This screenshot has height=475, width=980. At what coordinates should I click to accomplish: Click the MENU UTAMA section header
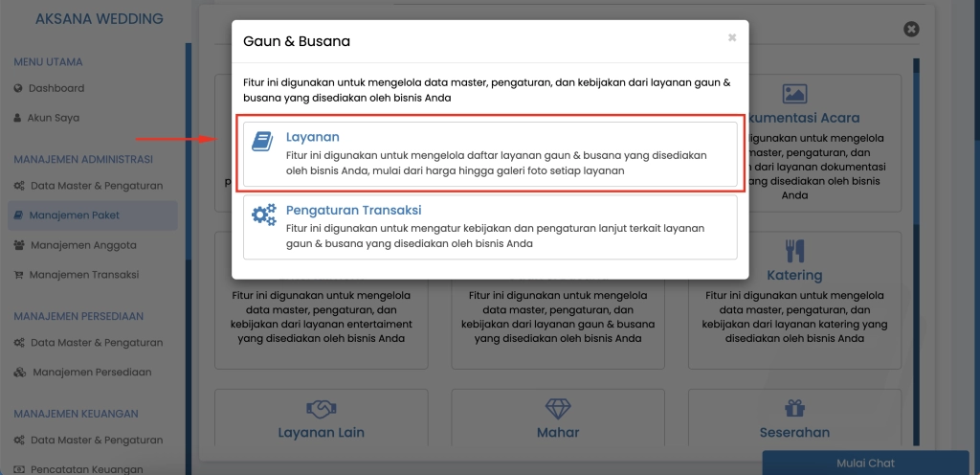[48, 62]
